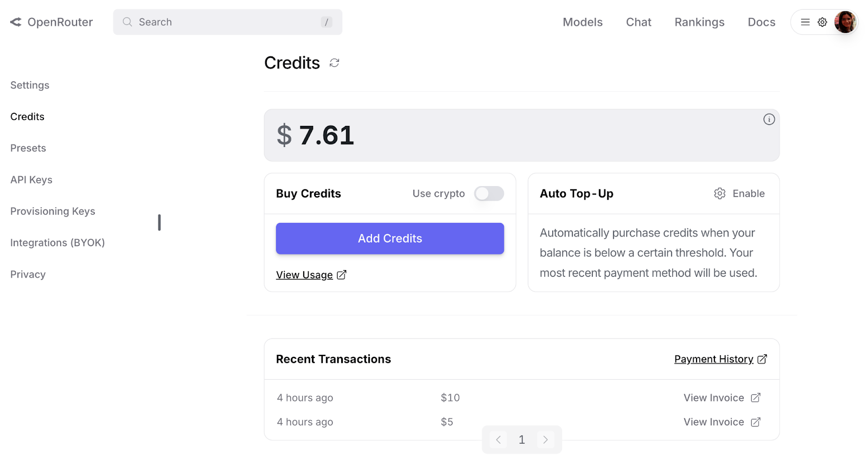Open the hamburger menu icon
868x459 pixels.
click(805, 22)
